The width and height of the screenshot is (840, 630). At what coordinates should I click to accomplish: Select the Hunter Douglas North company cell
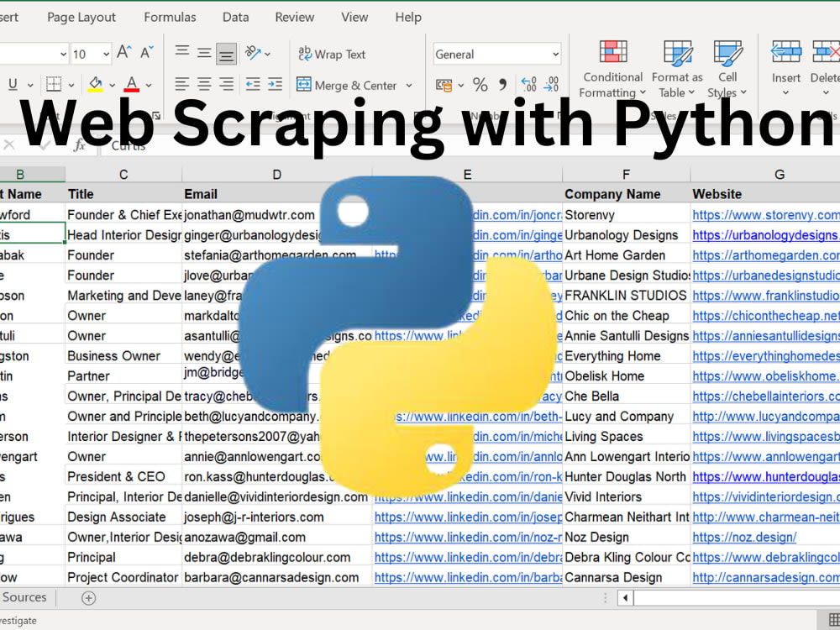click(626, 477)
